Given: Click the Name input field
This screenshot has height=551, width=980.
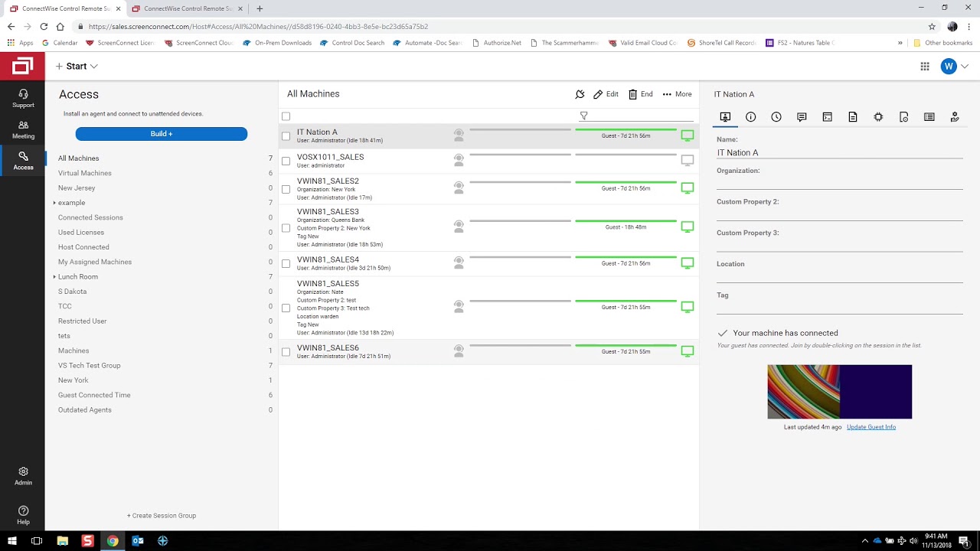Looking at the screenshot, I should click(840, 153).
